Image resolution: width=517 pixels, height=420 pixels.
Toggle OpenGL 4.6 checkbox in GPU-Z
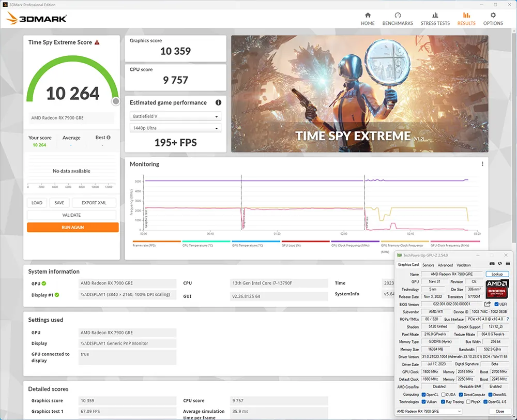coord(485,402)
